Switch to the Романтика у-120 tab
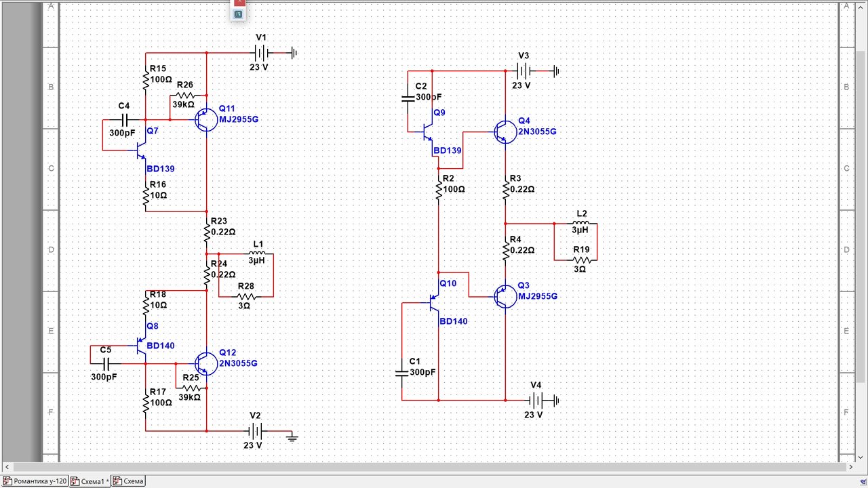The image size is (868, 488). 35,481
